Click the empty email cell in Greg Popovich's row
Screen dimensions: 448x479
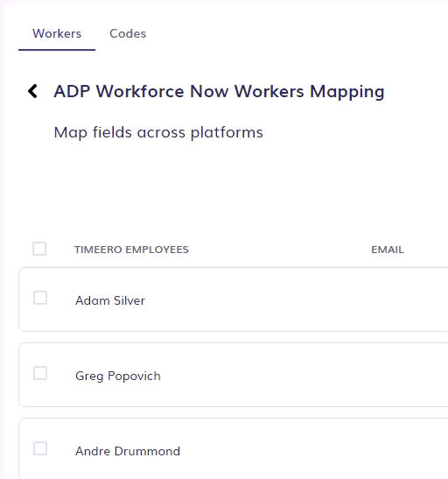[x=409, y=375]
